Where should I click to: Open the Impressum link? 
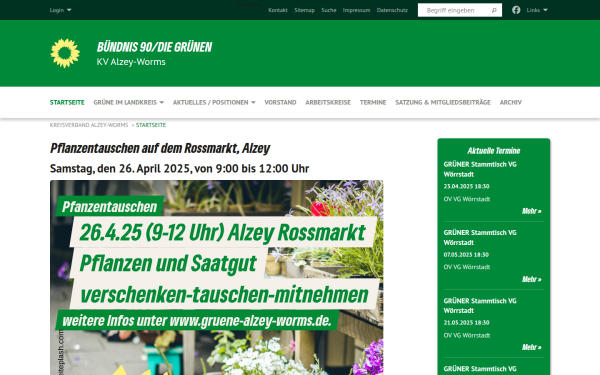click(x=356, y=10)
